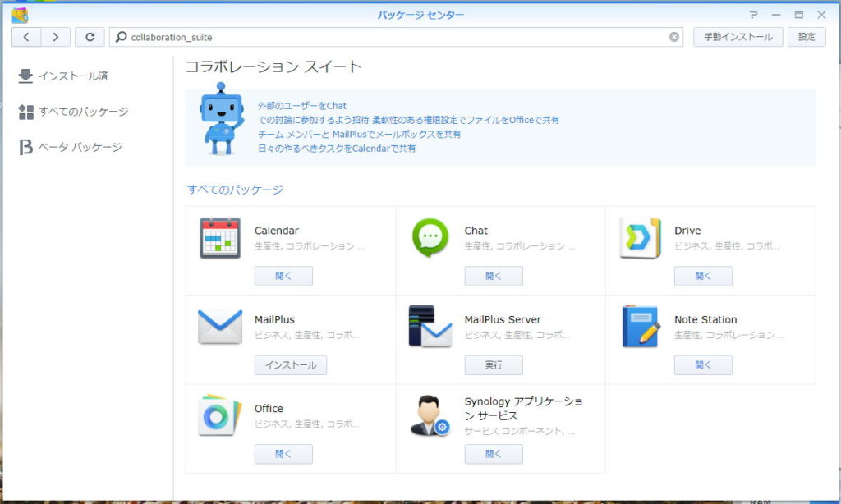841x504 pixels.
Task: Maximize the Package Center window
Action: (x=798, y=15)
